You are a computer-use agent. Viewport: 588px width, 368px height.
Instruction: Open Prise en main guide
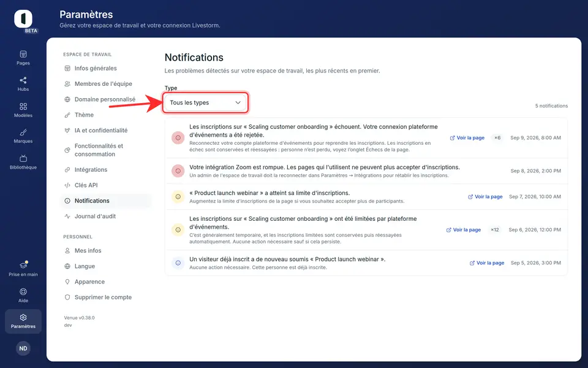[x=23, y=269]
